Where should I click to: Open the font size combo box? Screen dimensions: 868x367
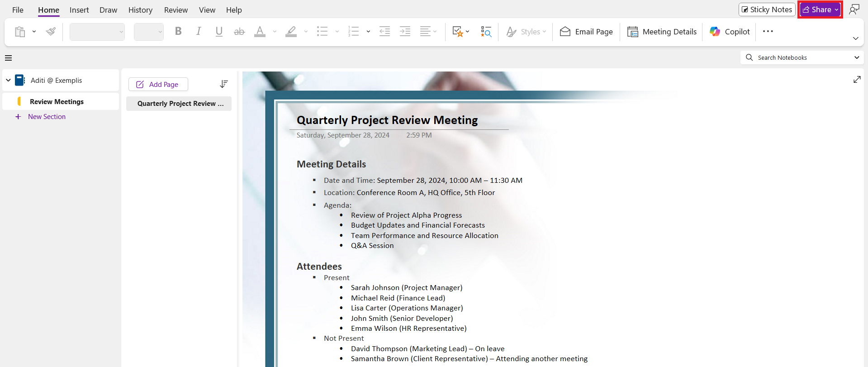(x=149, y=32)
